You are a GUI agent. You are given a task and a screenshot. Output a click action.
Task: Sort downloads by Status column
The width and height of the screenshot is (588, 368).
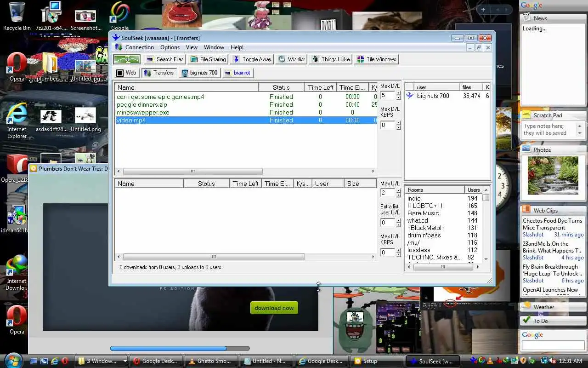[281, 87]
